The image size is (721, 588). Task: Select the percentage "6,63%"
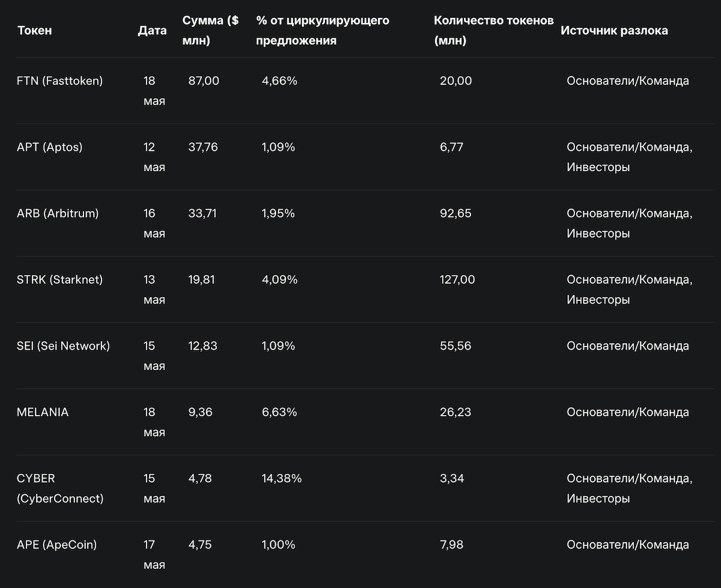tap(279, 411)
